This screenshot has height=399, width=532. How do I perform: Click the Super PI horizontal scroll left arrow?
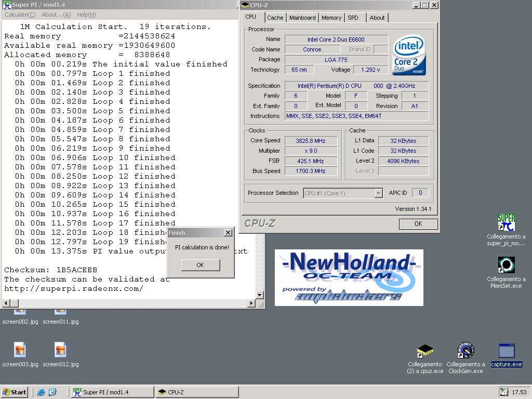6,303
